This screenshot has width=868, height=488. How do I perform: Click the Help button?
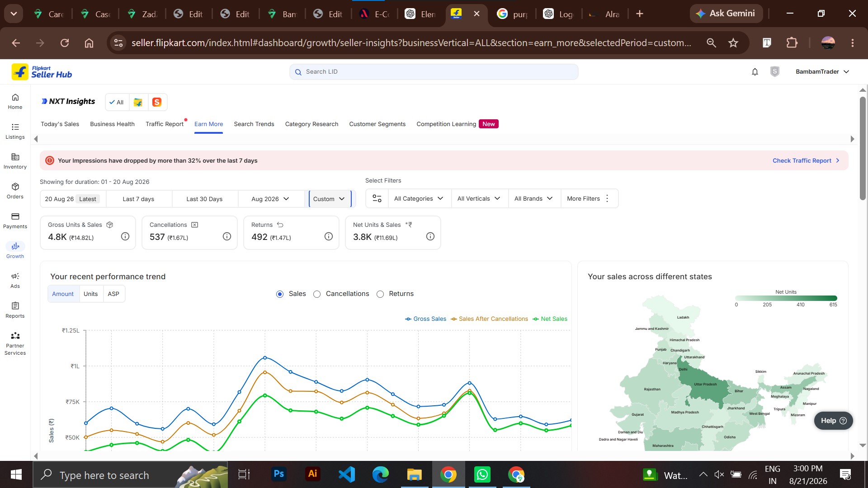pyautogui.click(x=834, y=421)
